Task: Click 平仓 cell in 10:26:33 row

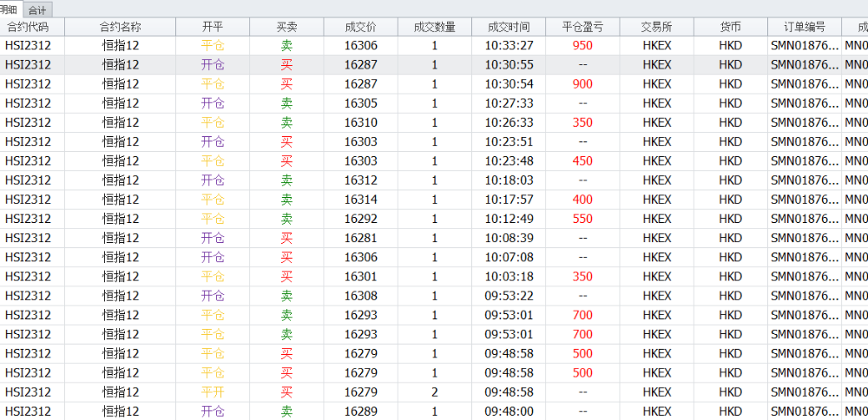Action: tap(213, 122)
